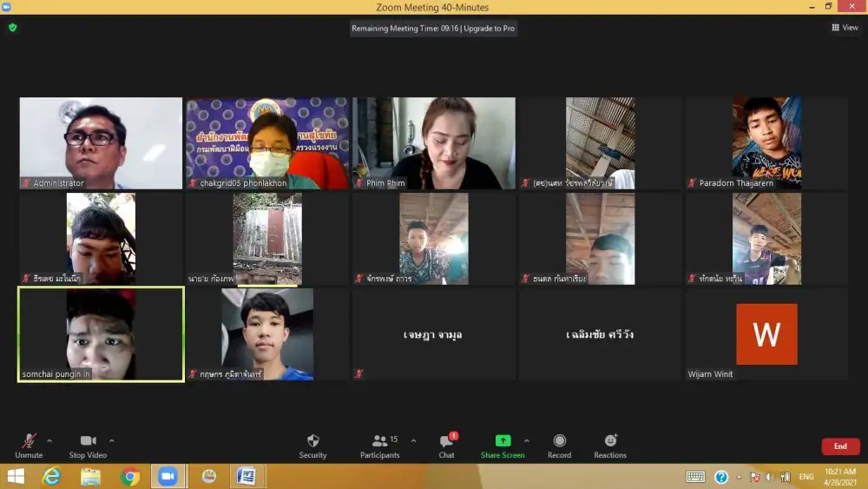Screen dimensions: 868x489
Task: Expand audio options arrow beside Unmute
Action: click(x=49, y=440)
